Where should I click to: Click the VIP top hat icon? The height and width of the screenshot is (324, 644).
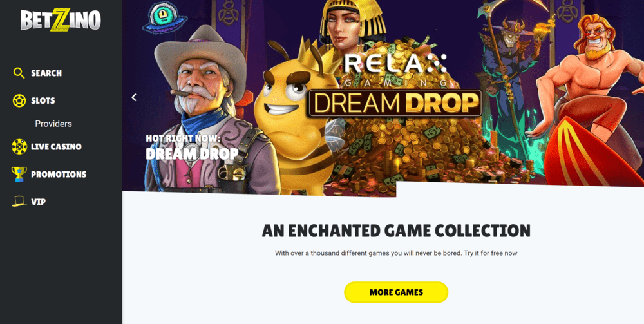(x=19, y=201)
